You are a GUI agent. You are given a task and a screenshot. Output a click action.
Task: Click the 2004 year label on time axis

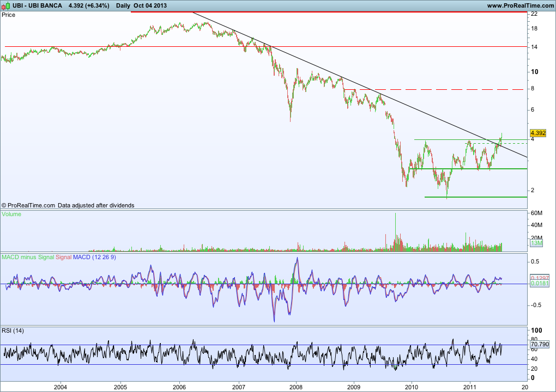[x=61, y=387]
